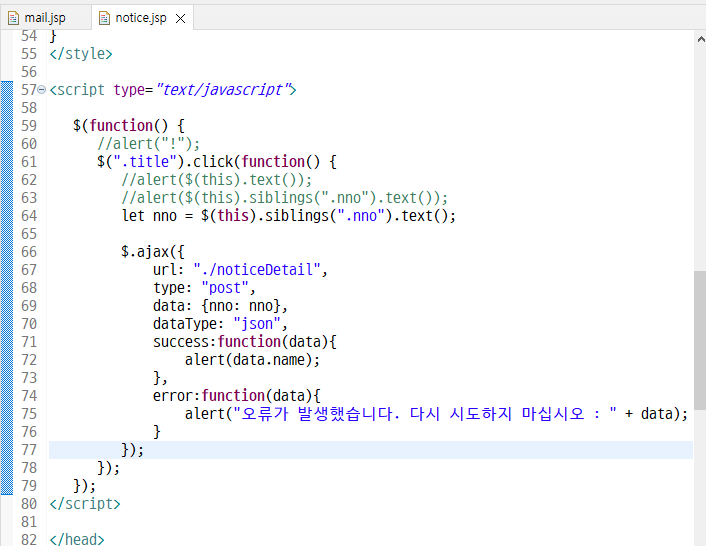The height and width of the screenshot is (546, 706).
Task: Click the Korean error message string
Action: click(x=425, y=414)
